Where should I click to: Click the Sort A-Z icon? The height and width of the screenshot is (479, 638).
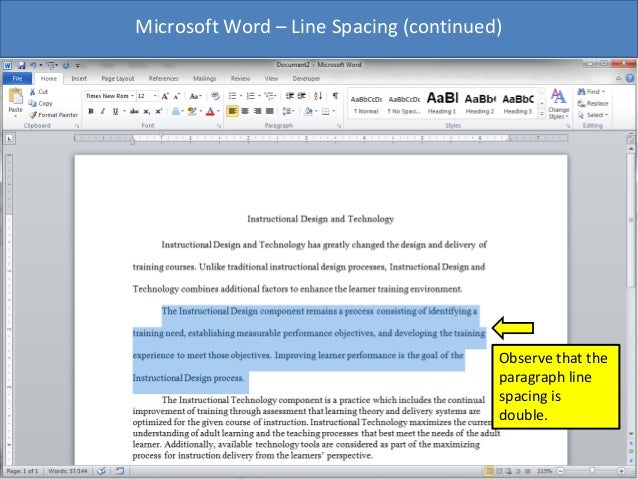[318, 96]
